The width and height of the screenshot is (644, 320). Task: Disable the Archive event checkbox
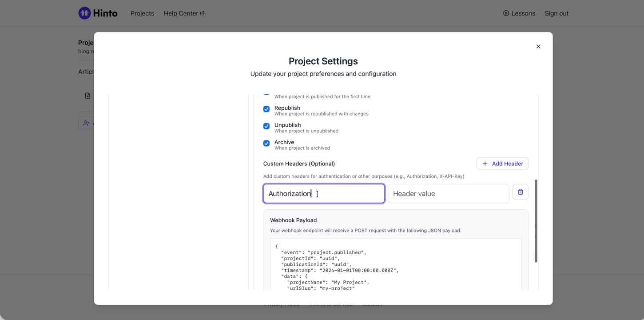pos(266,143)
